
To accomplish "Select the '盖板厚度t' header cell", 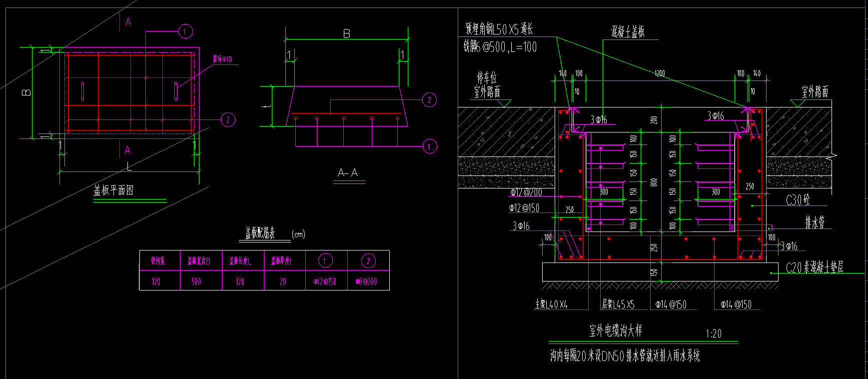I will pyautogui.click(x=281, y=260).
